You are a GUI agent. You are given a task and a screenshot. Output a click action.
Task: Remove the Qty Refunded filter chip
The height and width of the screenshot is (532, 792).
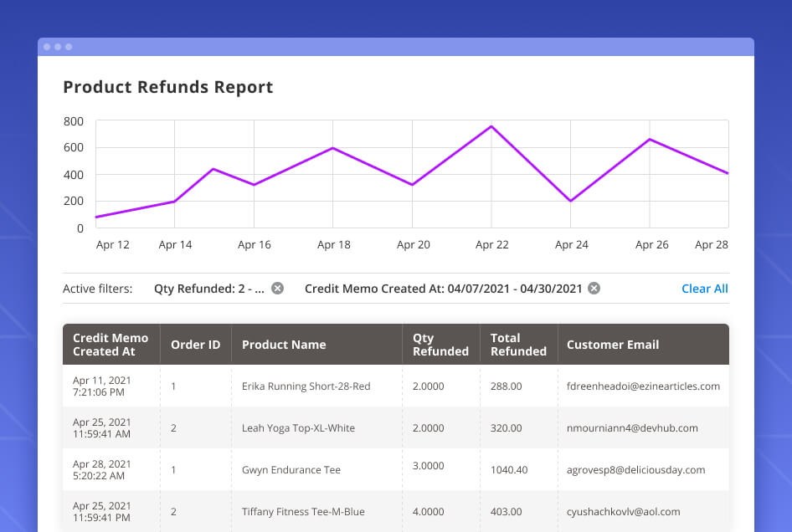pyautogui.click(x=278, y=289)
